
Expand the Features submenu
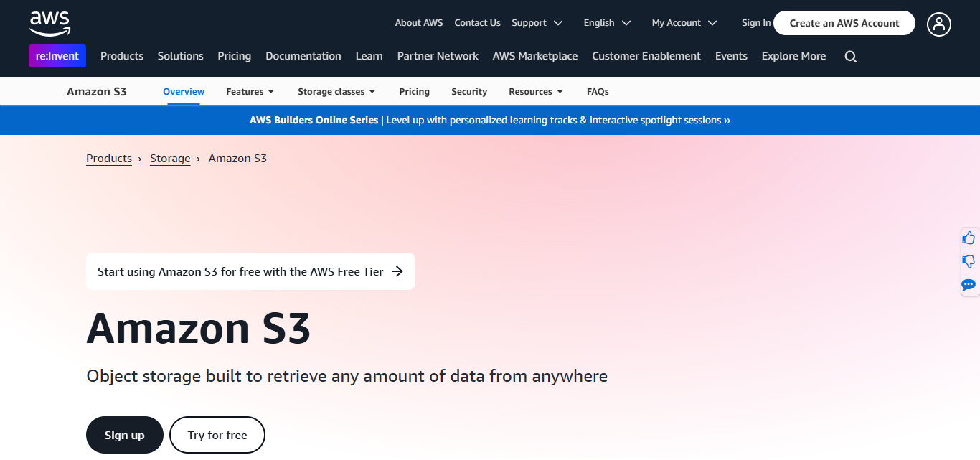(250, 92)
